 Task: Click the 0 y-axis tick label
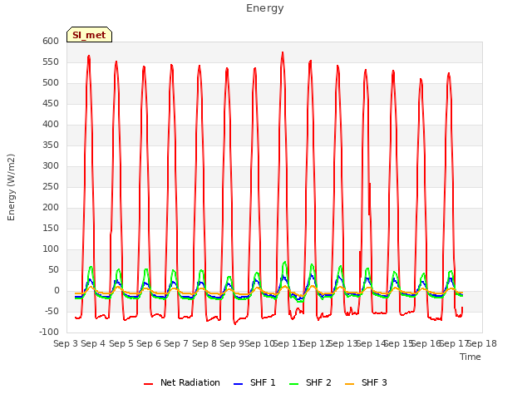[57, 291]
